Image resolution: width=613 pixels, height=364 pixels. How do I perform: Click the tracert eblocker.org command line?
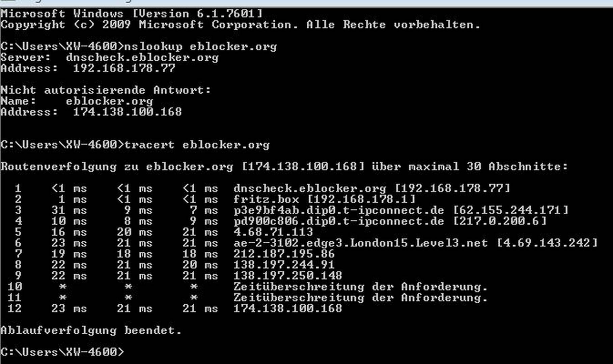[x=135, y=145]
